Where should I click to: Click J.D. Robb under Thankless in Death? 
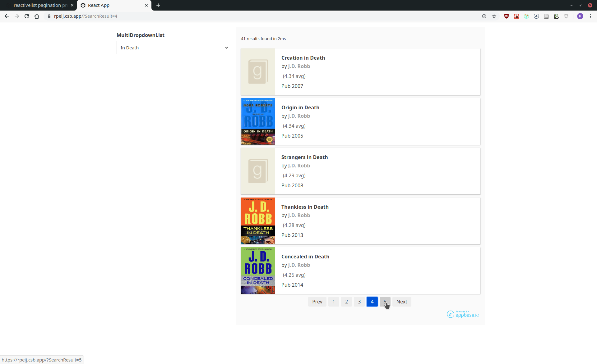coord(299,215)
